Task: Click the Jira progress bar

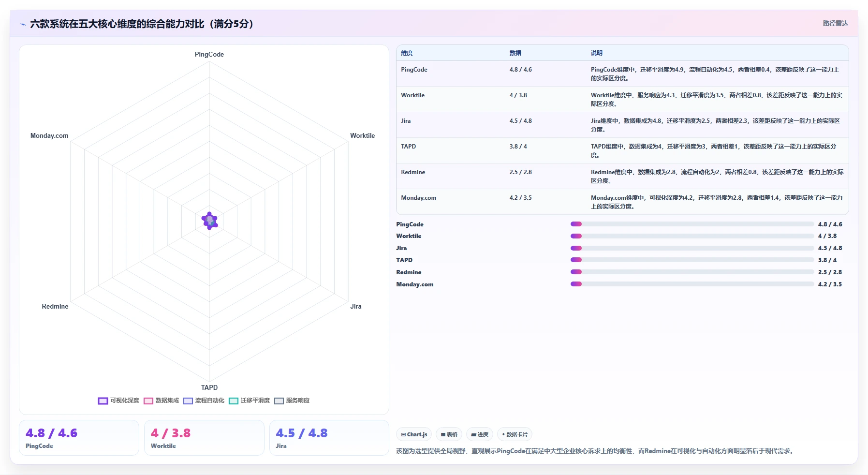Action: click(x=692, y=248)
